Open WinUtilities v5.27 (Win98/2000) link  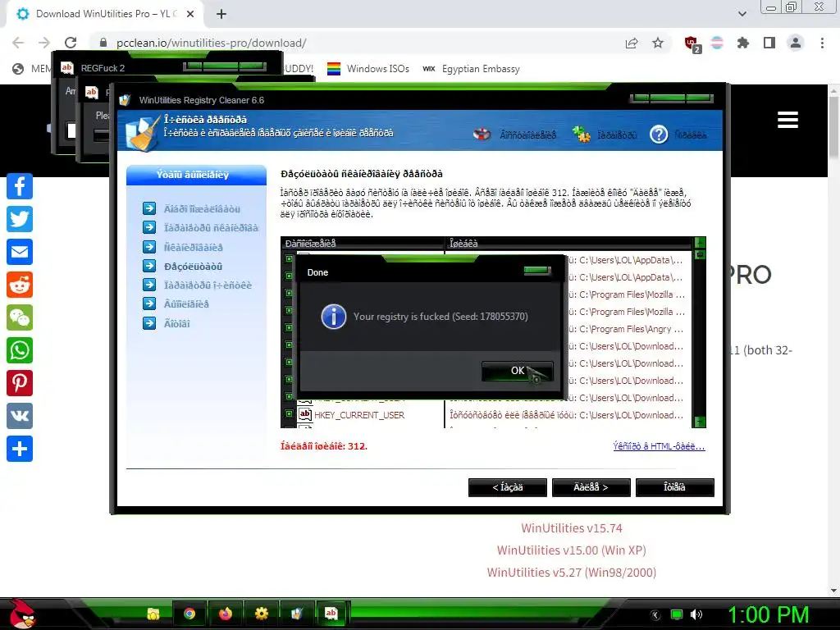pyautogui.click(x=572, y=572)
